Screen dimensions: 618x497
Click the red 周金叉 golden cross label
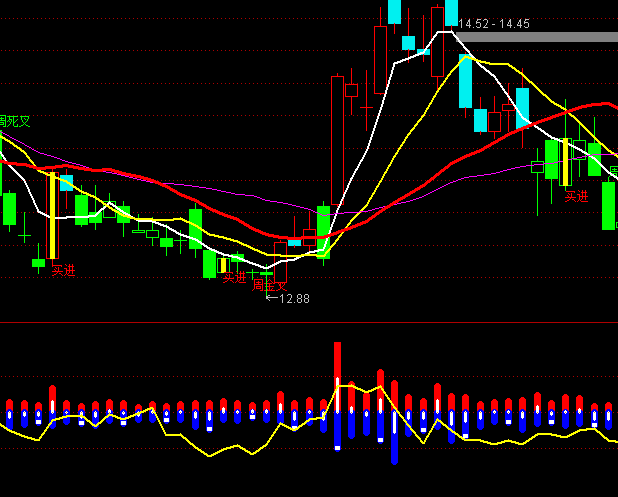pos(268,286)
